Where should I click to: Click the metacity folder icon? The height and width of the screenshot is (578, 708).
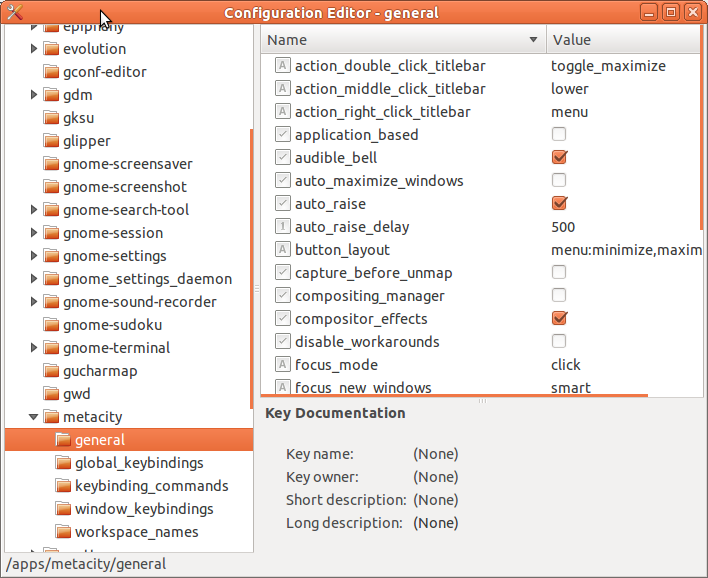coord(51,417)
